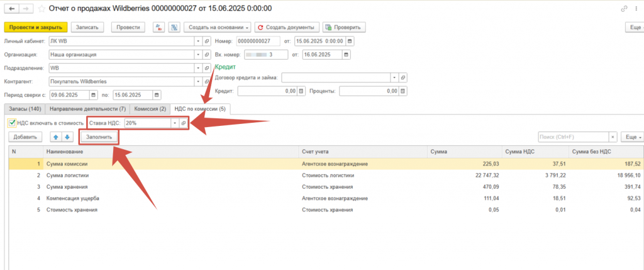Expand Договор кредита и займа dropdown
Image resolution: width=644 pixels, height=270 pixels.
[394, 77]
